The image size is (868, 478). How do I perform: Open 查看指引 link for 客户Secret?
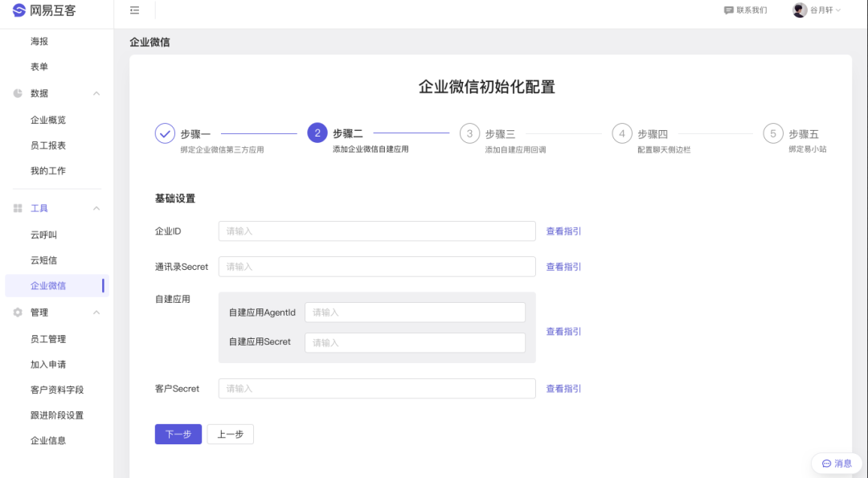point(563,388)
